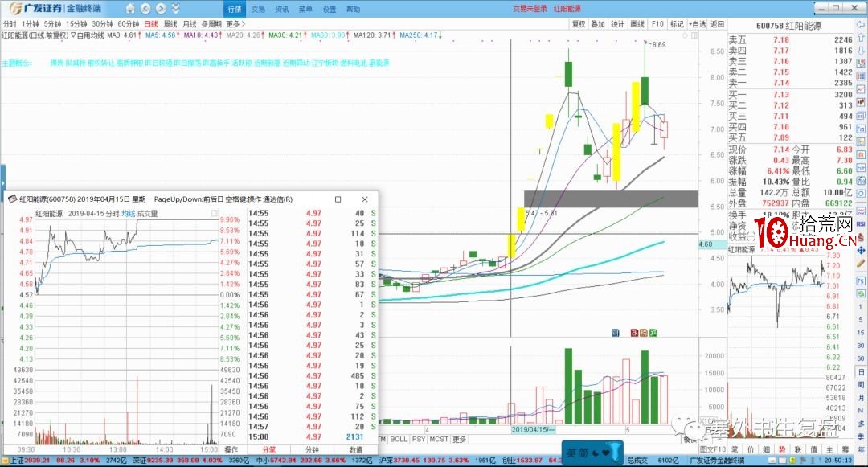Select PSY indicator tab
868x467 pixels.
419,439
